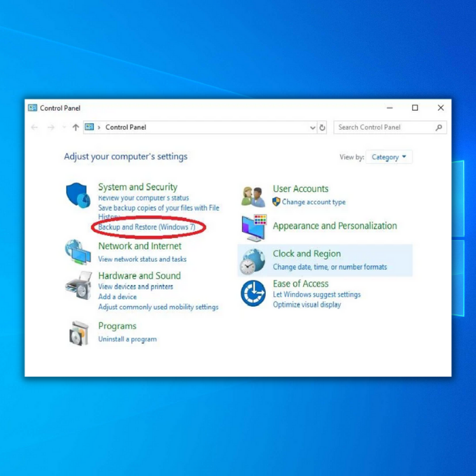Maximize the Control Panel window
The width and height of the screenshot is (476, 476).
415,107
